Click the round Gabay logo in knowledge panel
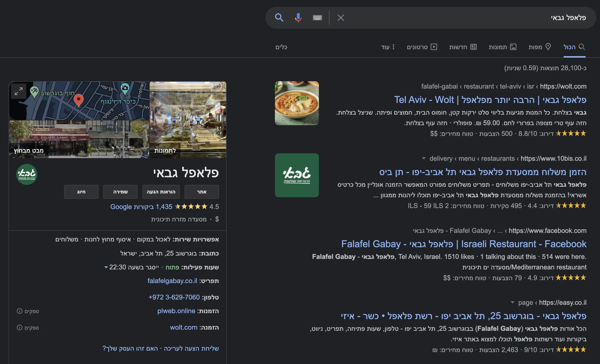600x364 pixels. (27, 174)
